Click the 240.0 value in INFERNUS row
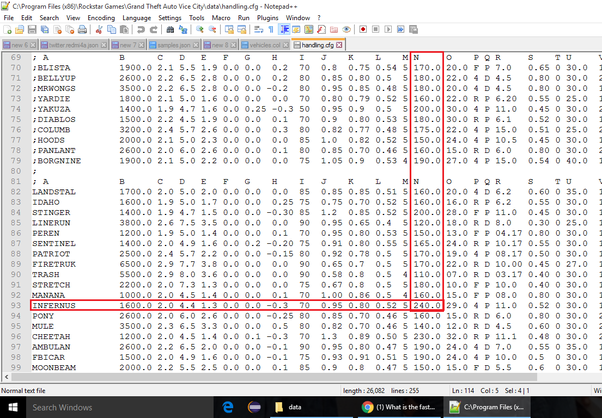This screenshot has width=602, height=418. 427,306
